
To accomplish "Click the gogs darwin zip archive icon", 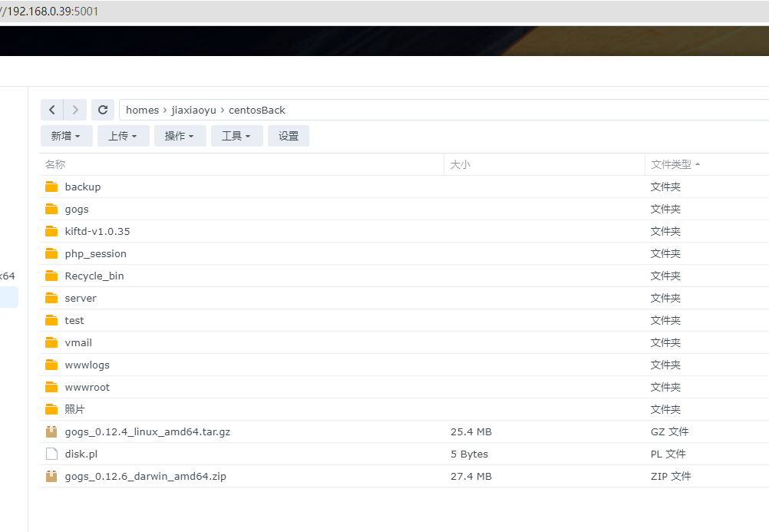I will coord(51,476).
